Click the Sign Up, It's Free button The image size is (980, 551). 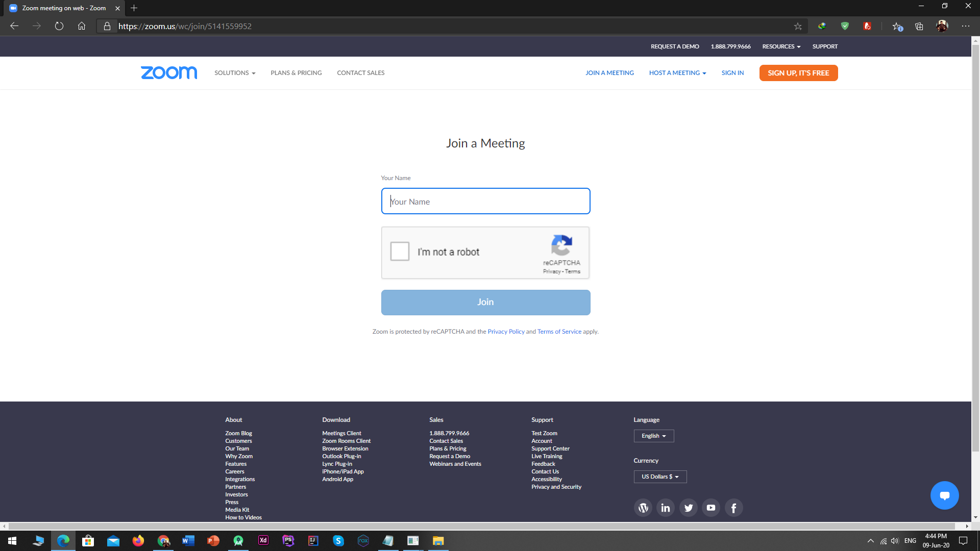(x=798, y=73)
